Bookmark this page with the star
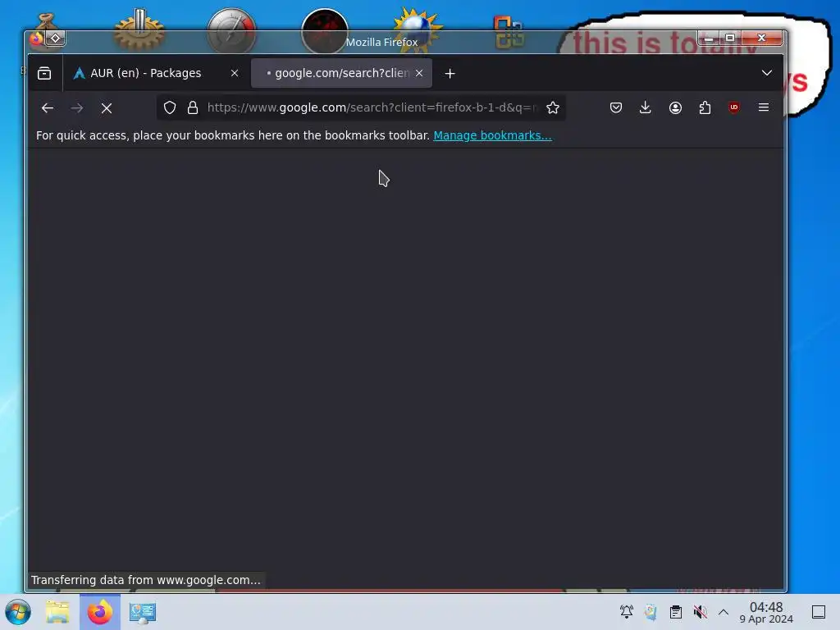Screen dimensions: 840x630 point(553,107)
